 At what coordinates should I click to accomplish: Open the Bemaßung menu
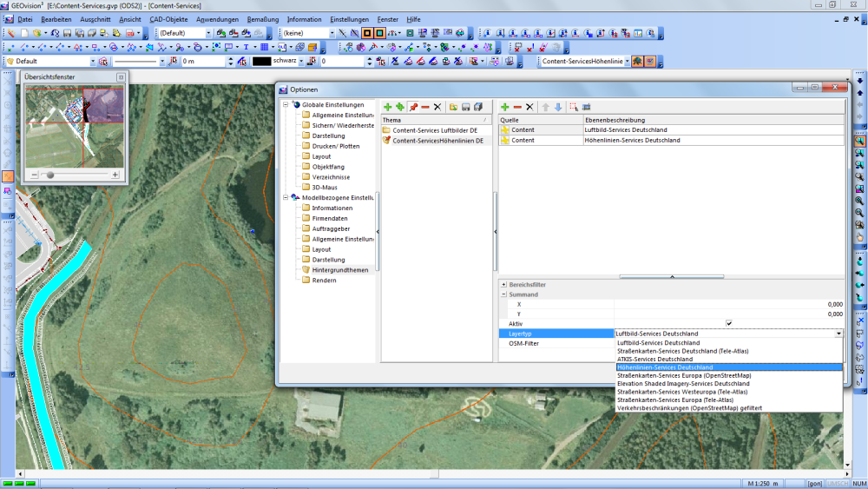coord(262,19)
